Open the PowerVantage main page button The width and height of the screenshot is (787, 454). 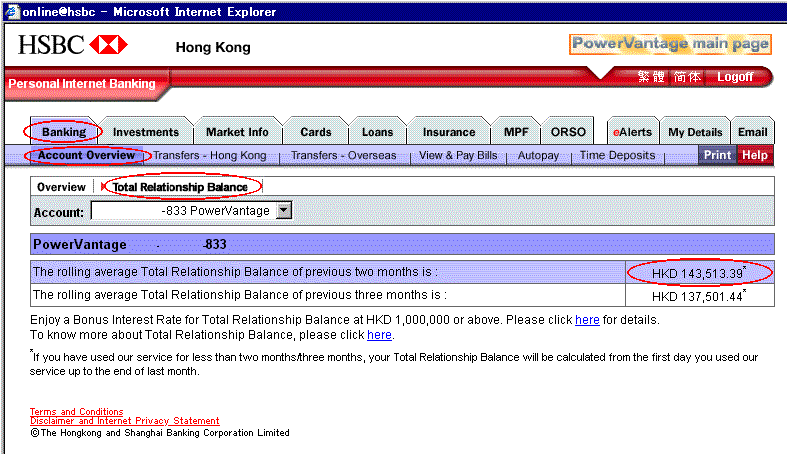[670, 44]
